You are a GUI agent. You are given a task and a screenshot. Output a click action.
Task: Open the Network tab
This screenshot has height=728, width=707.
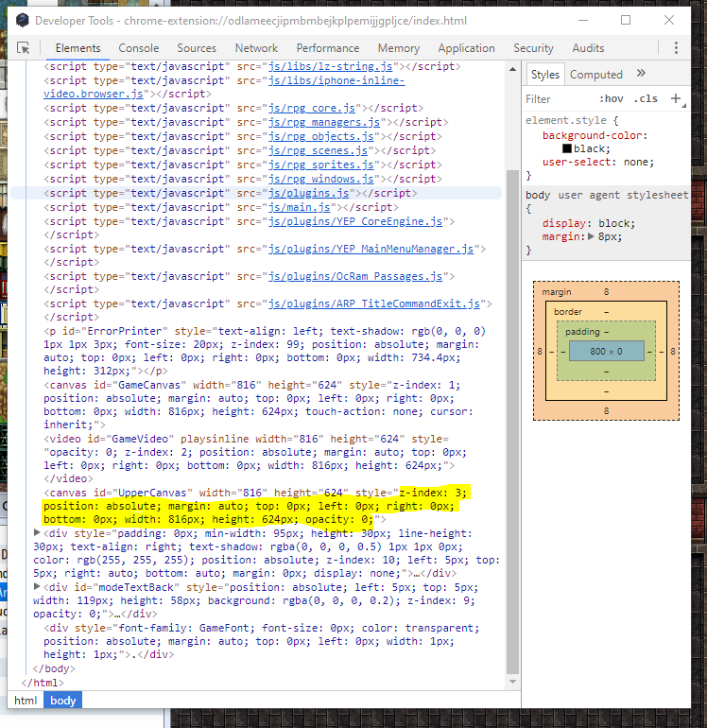pos(256,48)
